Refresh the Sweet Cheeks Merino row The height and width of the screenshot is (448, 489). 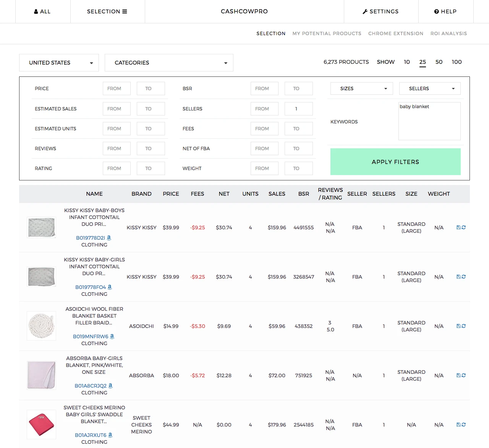(x=464, y=425)
